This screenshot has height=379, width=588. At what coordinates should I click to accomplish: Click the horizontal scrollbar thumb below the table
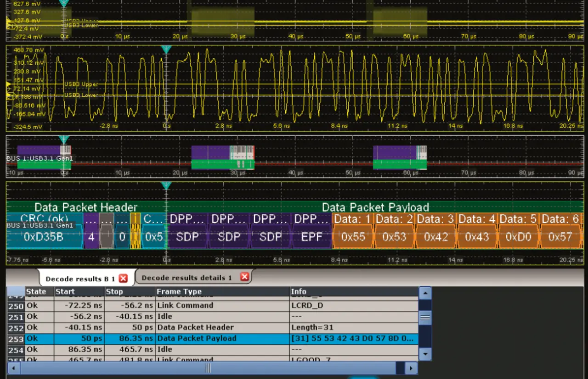click(x=208, y=368)
